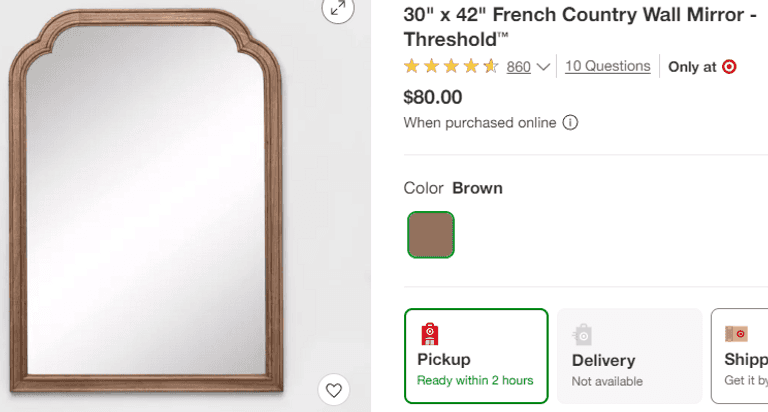The image size is (768, 412).
Task: Select the Brown color swatch
Action: pyautogui.click(x=431, y=235)
